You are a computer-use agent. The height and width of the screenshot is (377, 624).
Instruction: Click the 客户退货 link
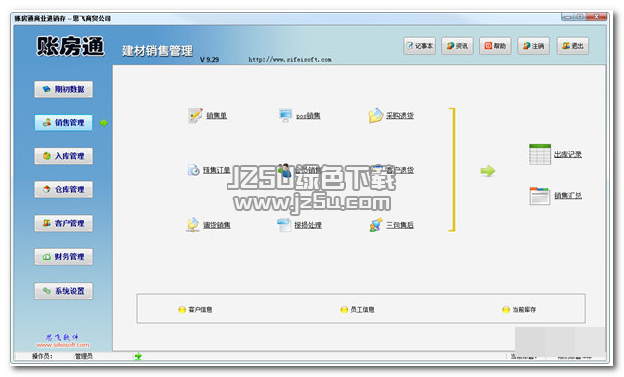pos(400,170)
